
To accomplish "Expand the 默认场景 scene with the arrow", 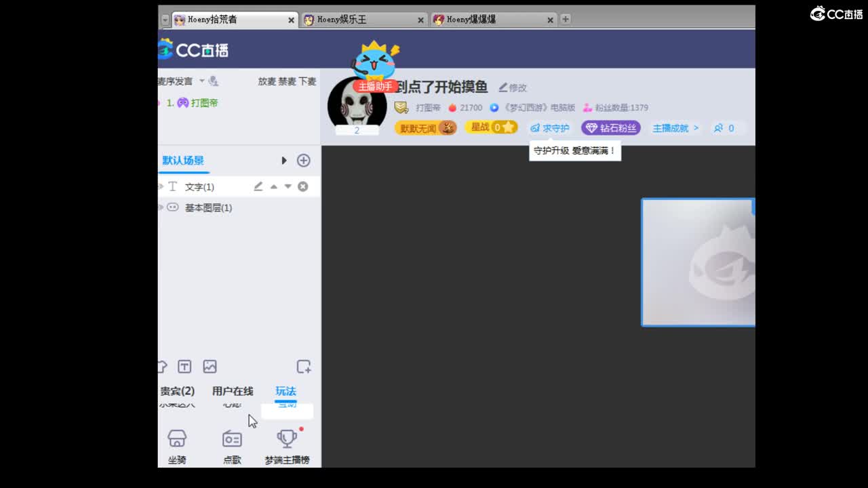I will [x=284, y=161].
